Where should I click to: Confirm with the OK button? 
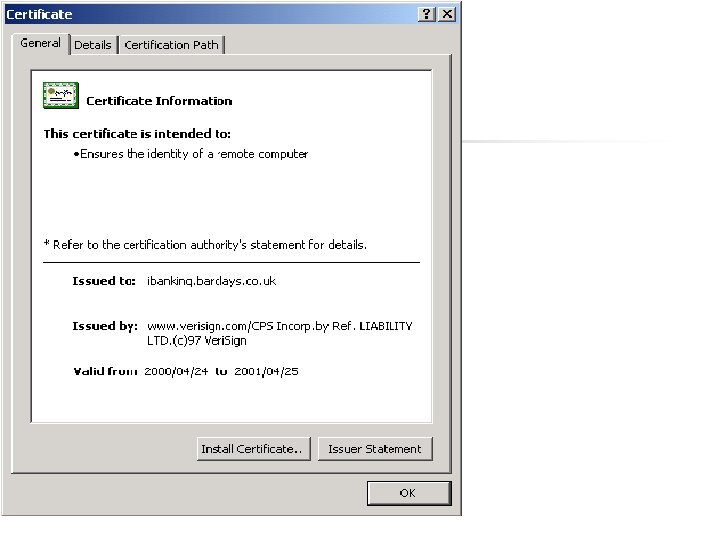(x=409, y=493)
